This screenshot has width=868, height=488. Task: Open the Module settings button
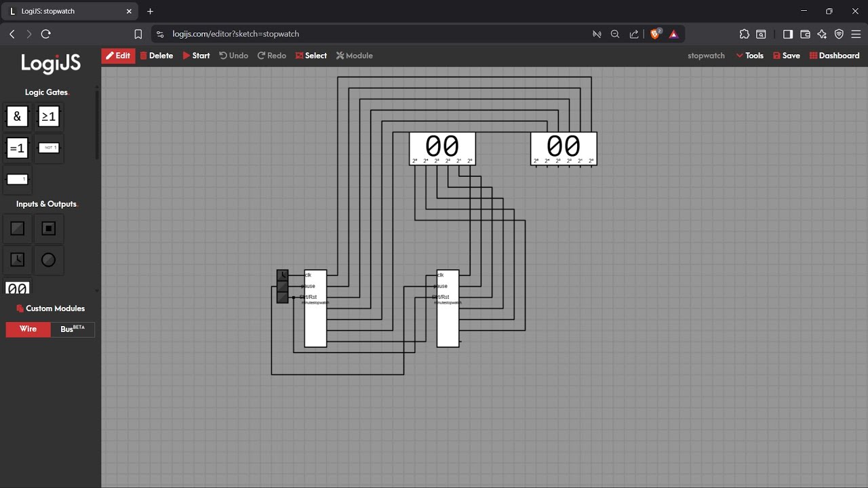click(354, 56)
